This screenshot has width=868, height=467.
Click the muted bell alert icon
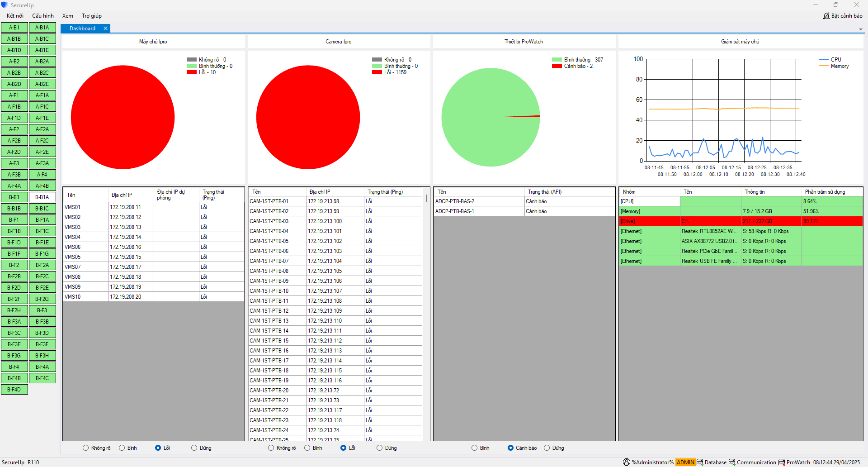point(826,16)
